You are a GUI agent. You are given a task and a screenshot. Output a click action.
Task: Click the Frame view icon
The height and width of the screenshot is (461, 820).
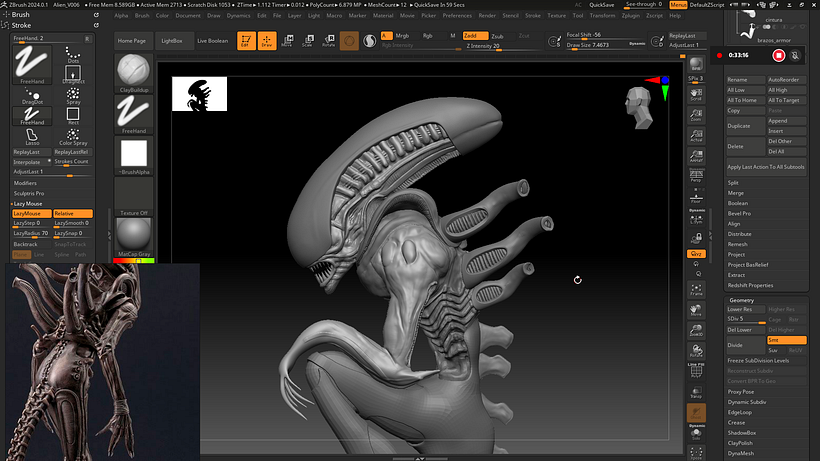(696, 289)
